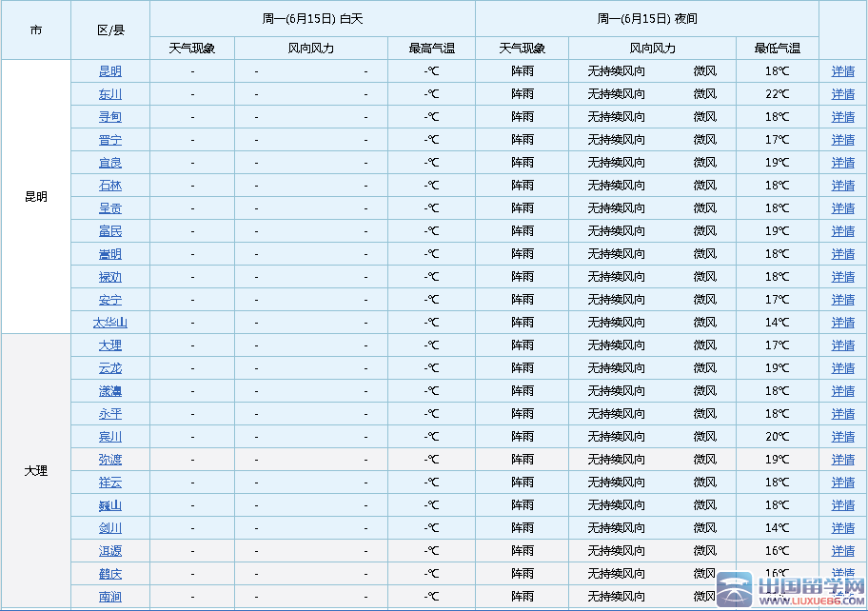Select the 宾川 county link
This screenshot has height=611, width=868.
coord(110,437)
